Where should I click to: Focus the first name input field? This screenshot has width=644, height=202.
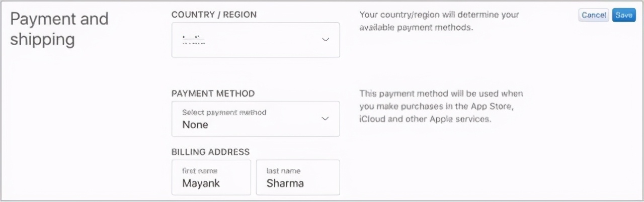(211, 177)
